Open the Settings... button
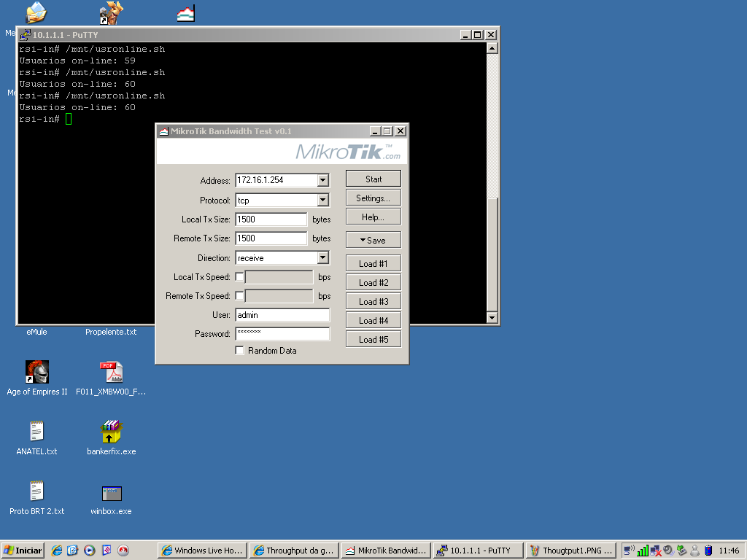Viewport: 747px width, 560px height. (373, 198)
